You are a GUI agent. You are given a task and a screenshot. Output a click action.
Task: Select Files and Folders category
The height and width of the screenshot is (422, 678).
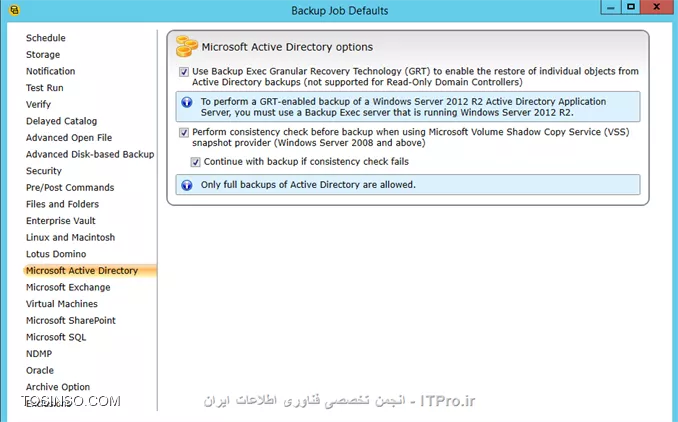tap(62, 204)
